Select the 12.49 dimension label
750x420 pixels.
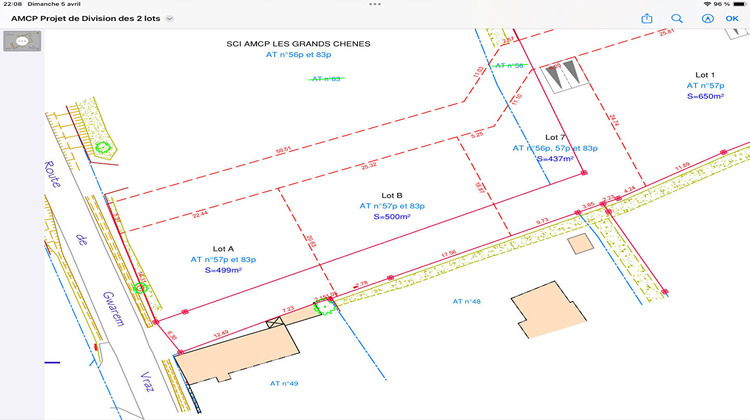point(221,333)
